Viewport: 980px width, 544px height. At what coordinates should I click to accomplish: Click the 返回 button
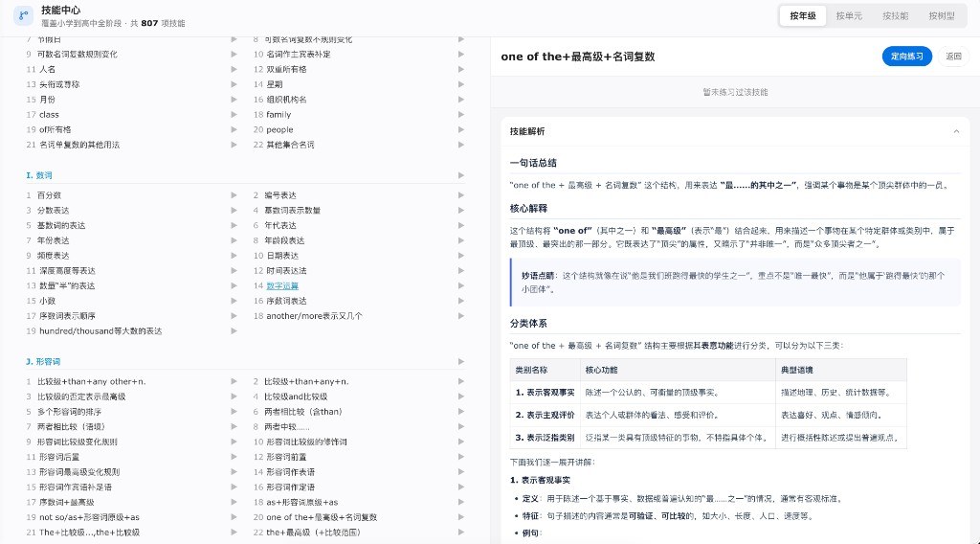tap(953, 57)
